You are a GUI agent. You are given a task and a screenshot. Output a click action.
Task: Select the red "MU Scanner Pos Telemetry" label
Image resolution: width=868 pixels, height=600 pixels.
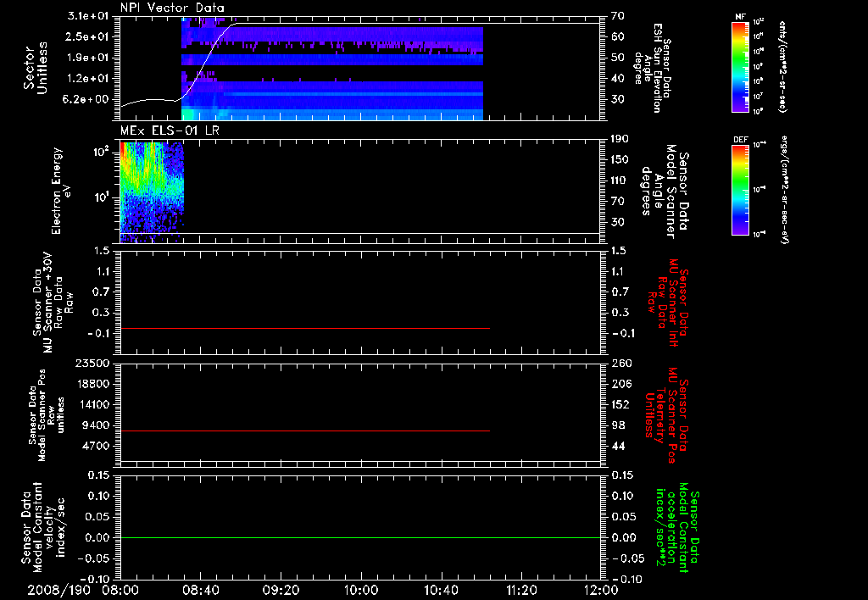[x=666, y=415]
